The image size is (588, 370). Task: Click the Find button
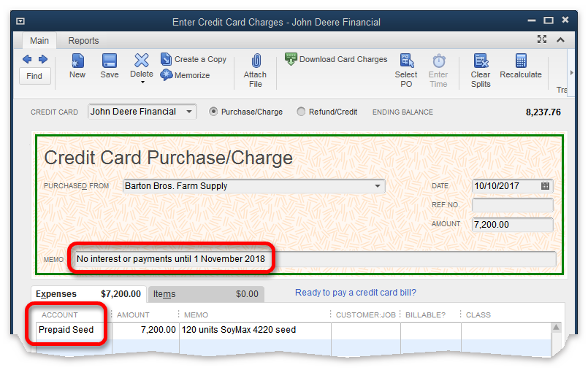[34, 76]
